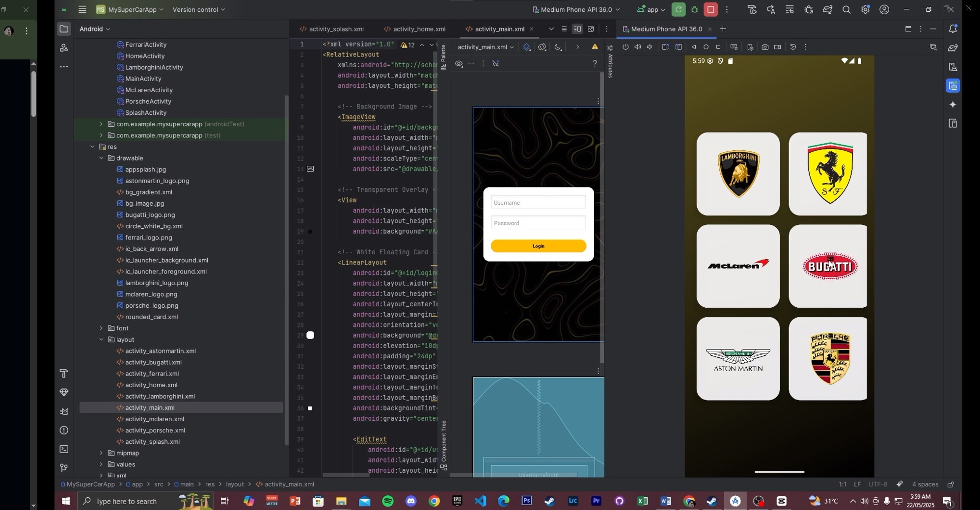Click the yellow Login button in the preview
Viewport: 980px width, 510px height.
pos(539,246)
